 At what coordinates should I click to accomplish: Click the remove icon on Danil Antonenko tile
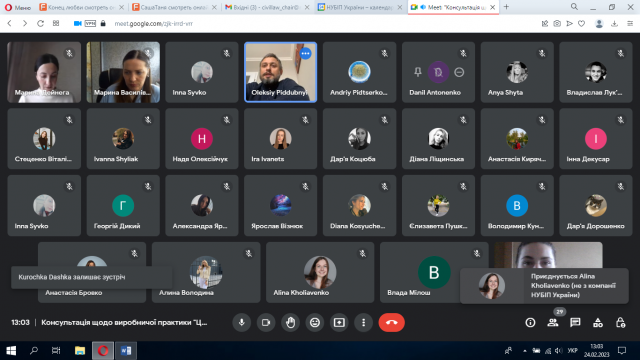tap(459, 72)
